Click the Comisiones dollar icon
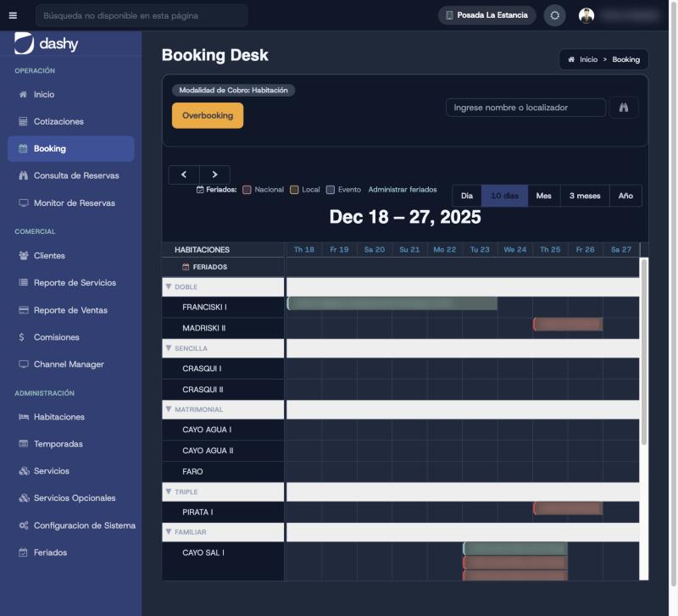Screen dimensions: 678x616 point(22,337)
